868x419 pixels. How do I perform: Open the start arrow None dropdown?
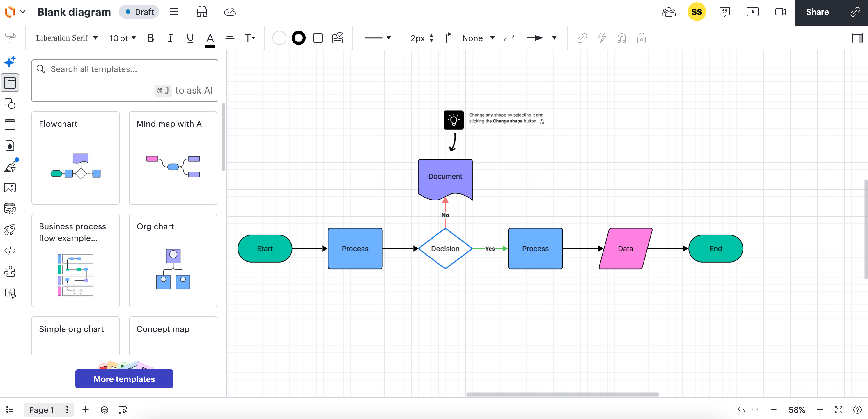point(478,38)
